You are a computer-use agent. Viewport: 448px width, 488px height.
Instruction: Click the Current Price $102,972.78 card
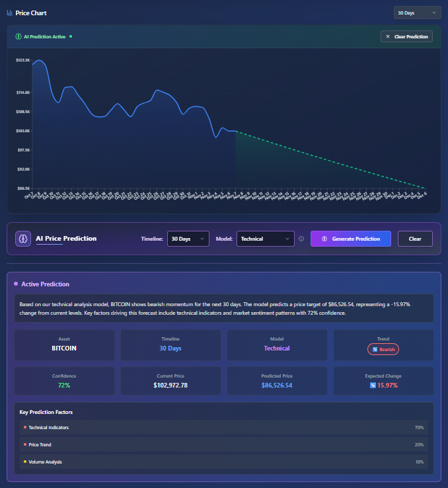click(x=170, y=381)
